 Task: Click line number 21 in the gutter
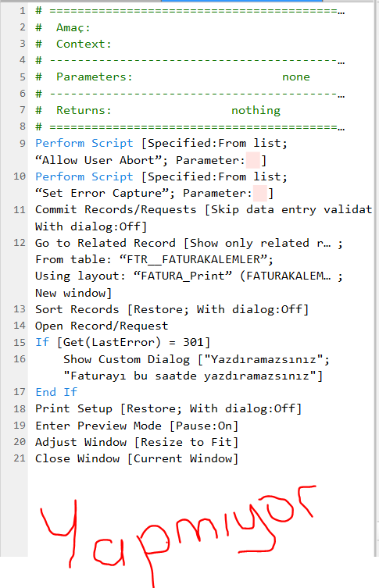pyautogui.click(x=19, y=458)
